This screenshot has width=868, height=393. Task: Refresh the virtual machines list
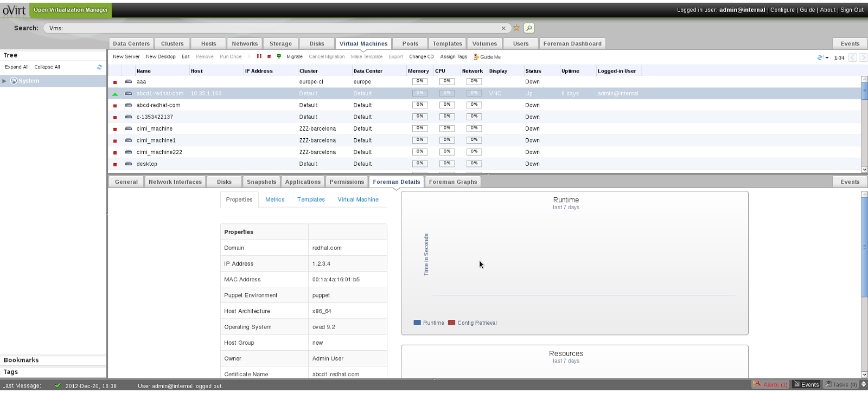[x=820, y=57]
